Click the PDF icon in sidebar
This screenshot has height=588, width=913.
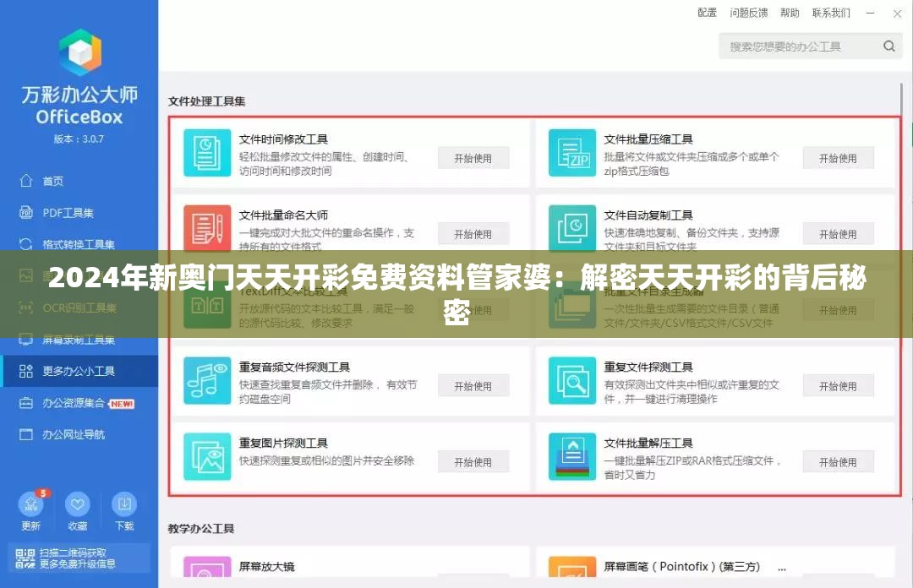point(26,213)
